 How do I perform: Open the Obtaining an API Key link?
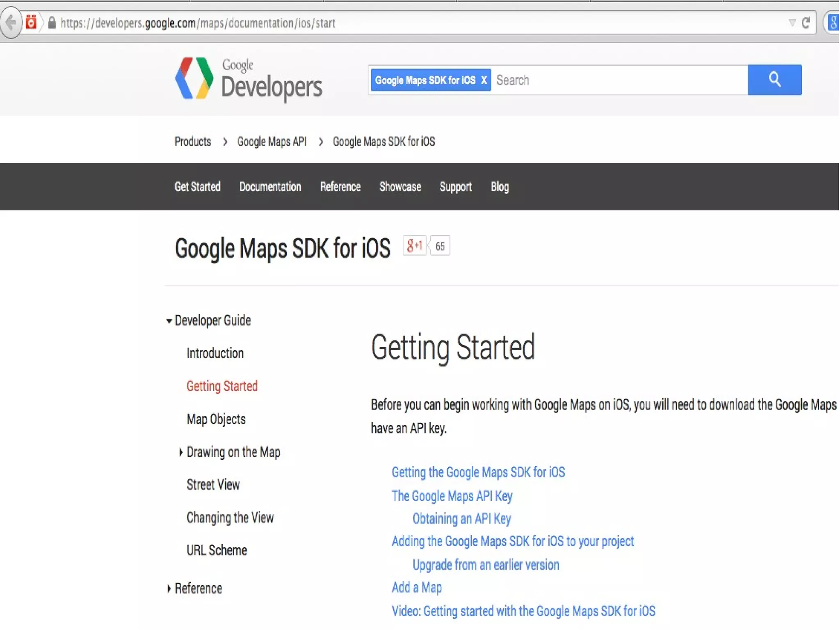pos(461,519)
